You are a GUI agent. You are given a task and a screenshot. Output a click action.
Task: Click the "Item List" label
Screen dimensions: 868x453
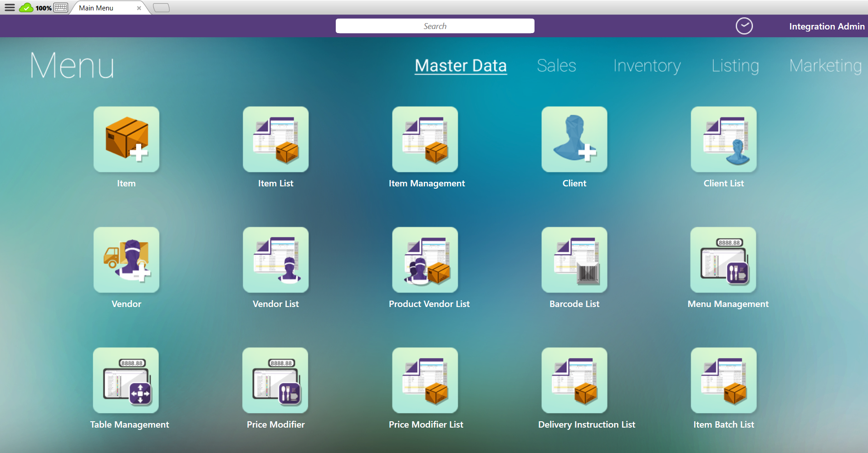click(x=275, y=183)
